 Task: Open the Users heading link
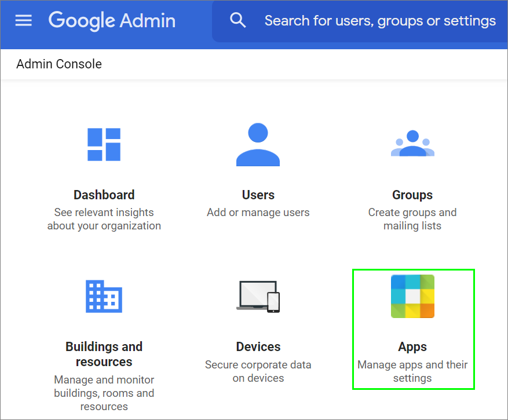point(258,195)
